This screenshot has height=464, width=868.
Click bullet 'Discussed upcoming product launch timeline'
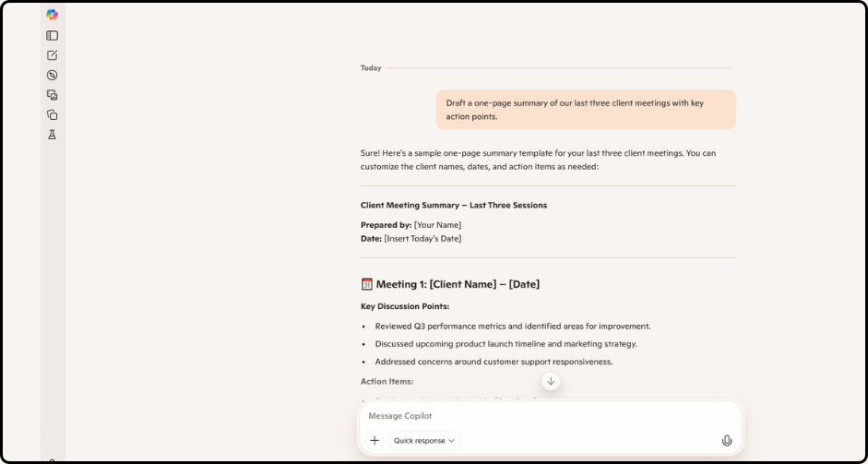506,344
